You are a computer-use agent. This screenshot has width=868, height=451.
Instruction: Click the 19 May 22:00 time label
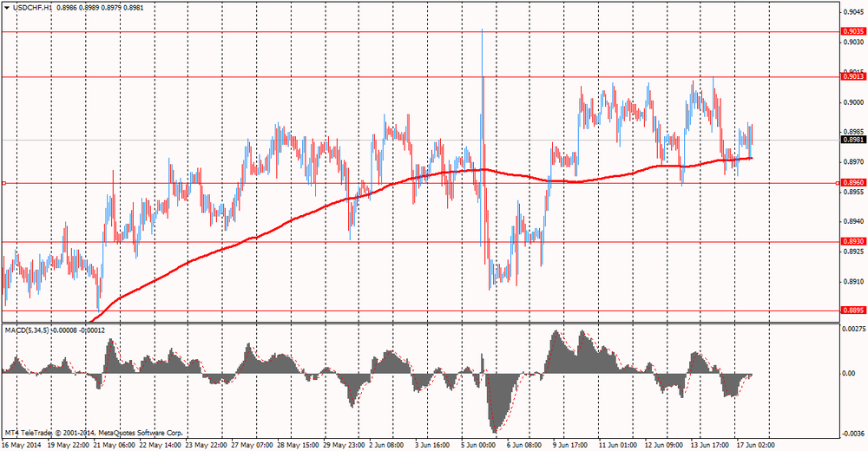point(67,445)
